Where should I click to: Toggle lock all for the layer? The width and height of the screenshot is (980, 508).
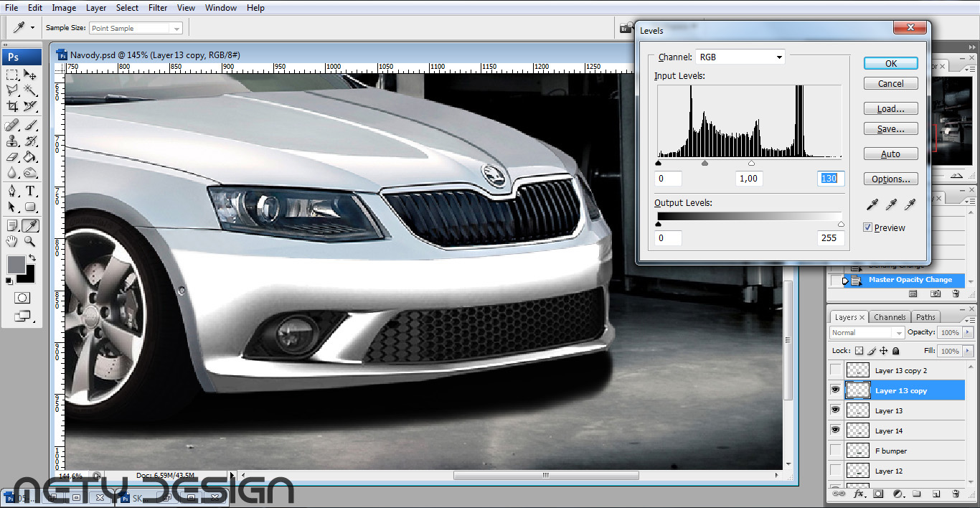pyautogui.click(x=895, y=351)
